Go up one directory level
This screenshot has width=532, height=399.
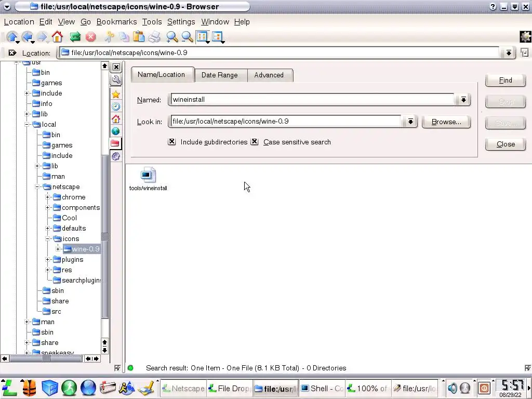point(12,37)
